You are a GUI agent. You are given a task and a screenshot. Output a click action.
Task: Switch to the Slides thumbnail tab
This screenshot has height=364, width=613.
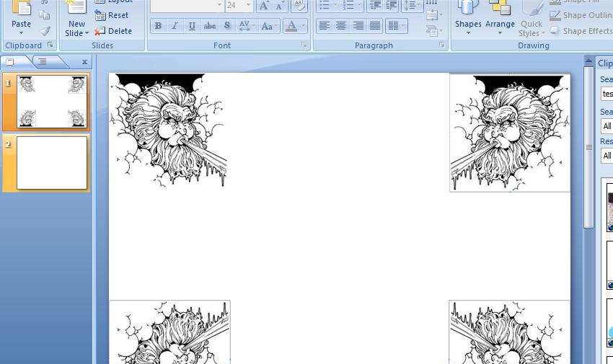tap(10, 62)
